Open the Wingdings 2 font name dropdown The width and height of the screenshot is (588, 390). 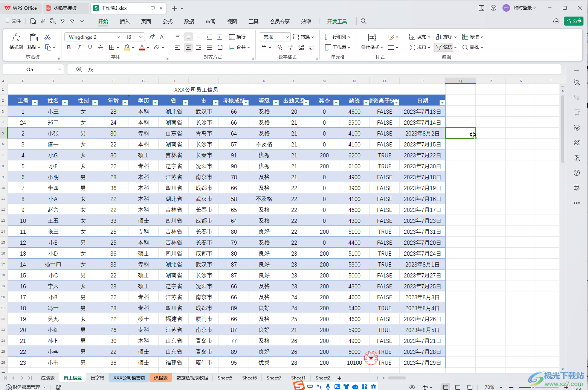pyautogui.click(x=118, y=37)
